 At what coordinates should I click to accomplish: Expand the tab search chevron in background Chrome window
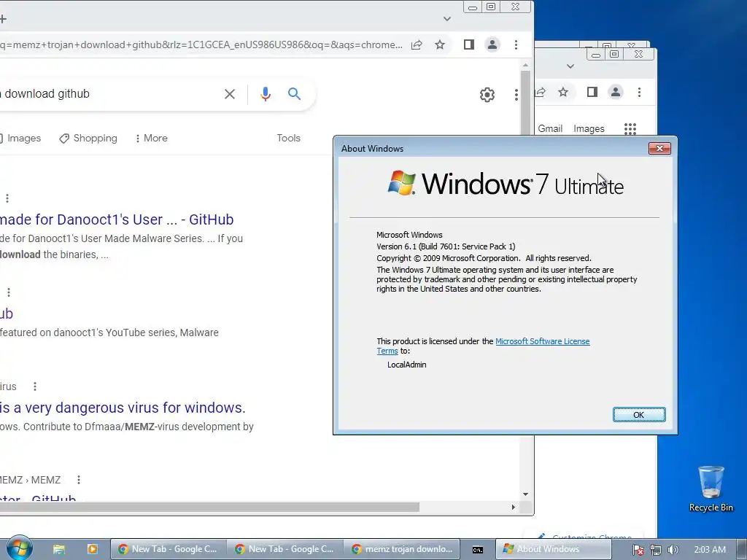coord(570,66)
